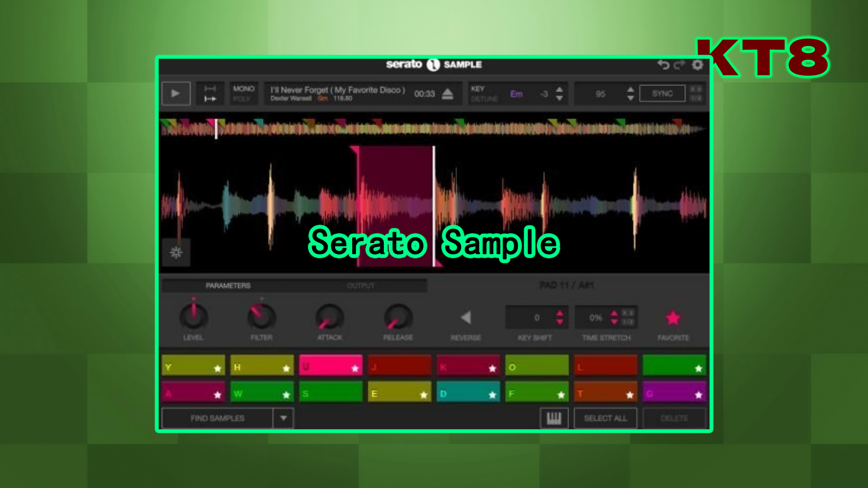This screenshot has width=868, height=488.
Task: Switch to the PARAMETERS tab
Action: (228, 286)
